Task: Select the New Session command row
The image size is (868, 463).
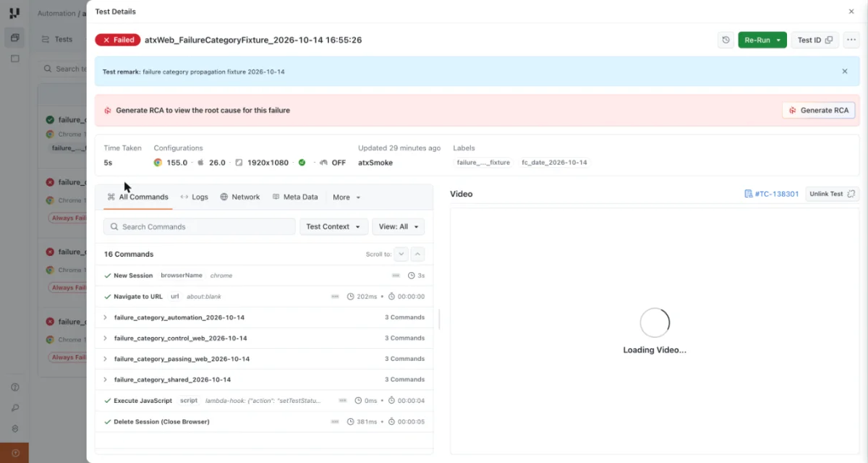Action: [x=264, y=276]
